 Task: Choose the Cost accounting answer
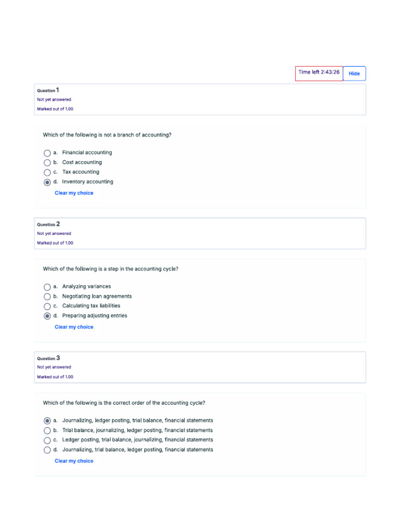tap(47, 163)
